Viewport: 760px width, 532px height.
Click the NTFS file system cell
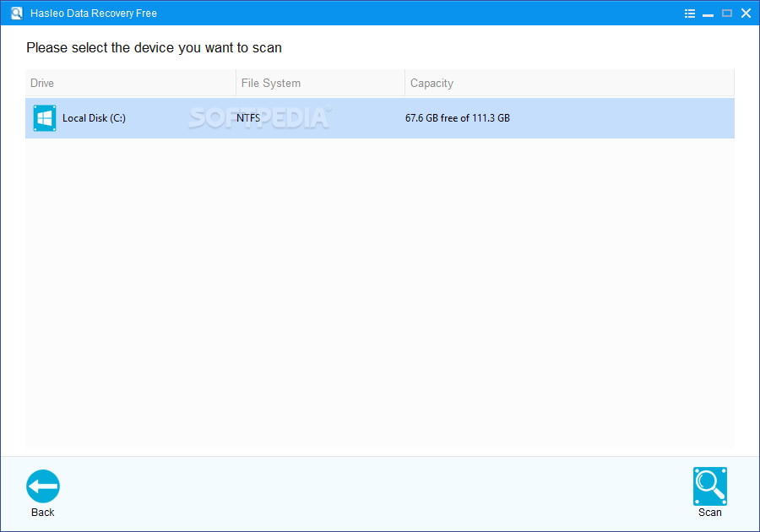[248, 118]
